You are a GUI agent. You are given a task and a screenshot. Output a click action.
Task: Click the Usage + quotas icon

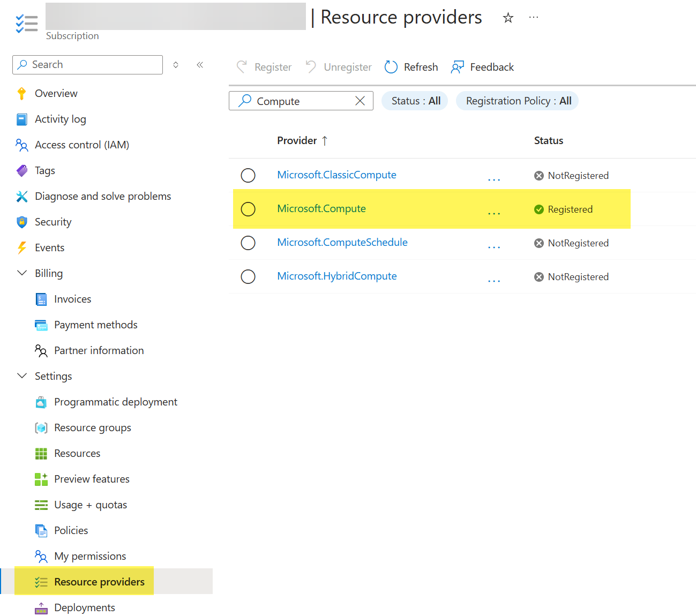click(x=41, y=505)
